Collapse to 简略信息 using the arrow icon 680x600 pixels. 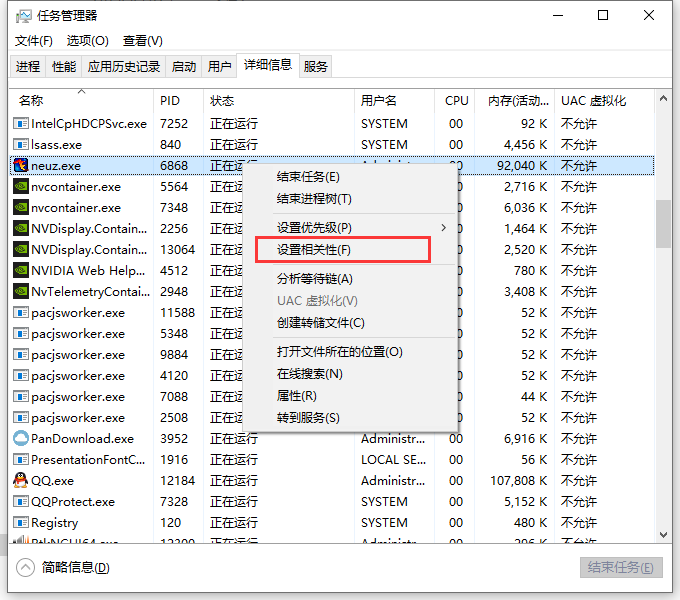click(x=25, y=567)
